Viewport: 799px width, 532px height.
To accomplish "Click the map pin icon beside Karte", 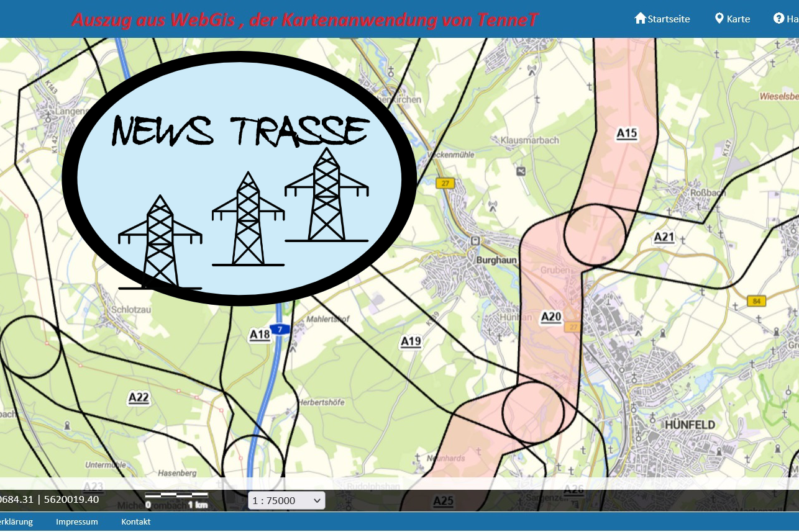I will pos(719,18).
